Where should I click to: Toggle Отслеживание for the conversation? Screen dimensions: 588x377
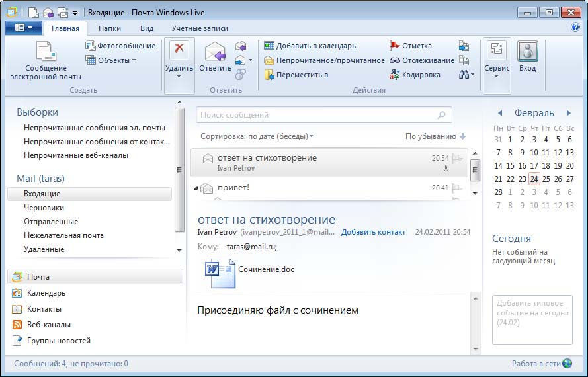(422, 60)
